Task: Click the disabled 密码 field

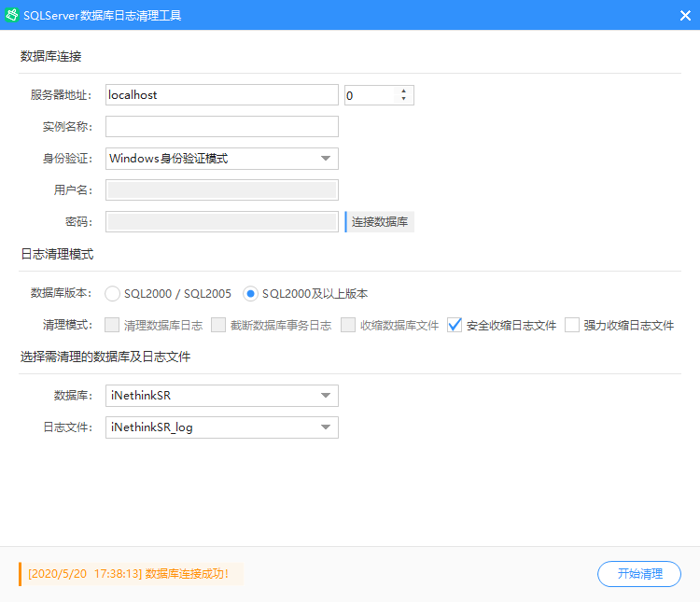Action: 222,222
